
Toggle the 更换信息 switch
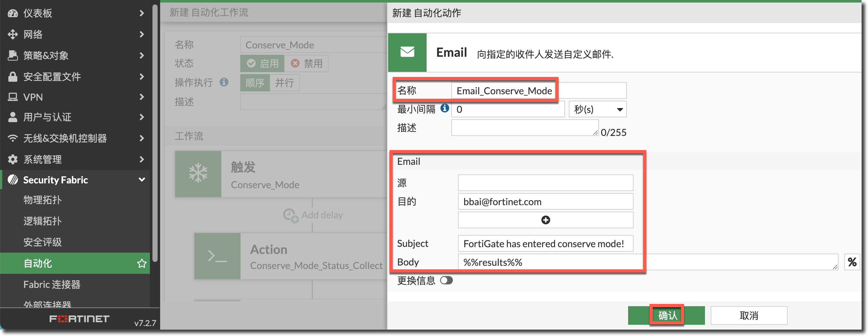pyautogui.click(x=446, y=280)
